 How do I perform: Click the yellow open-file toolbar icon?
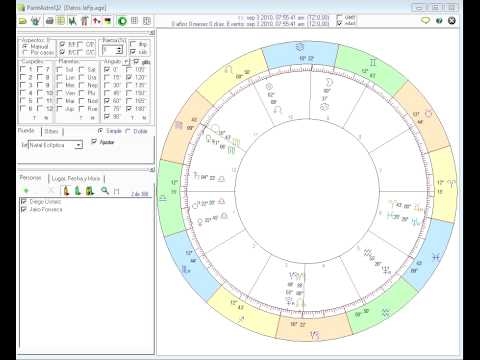coord(22,21)
